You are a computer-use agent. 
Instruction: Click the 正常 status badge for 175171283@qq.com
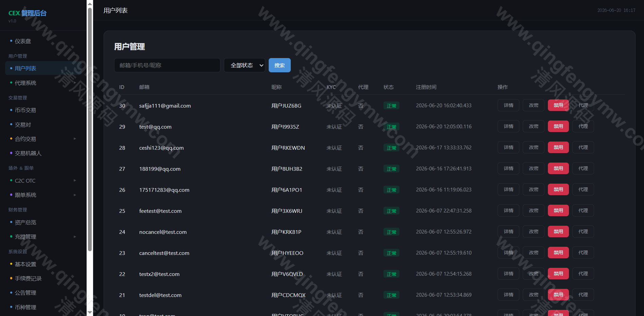point(391,190)
